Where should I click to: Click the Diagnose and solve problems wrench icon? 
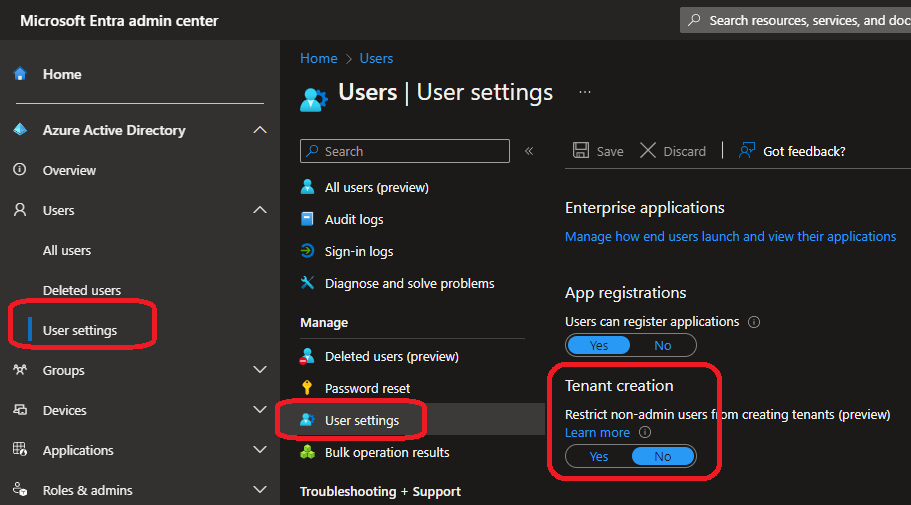point(308,283)
